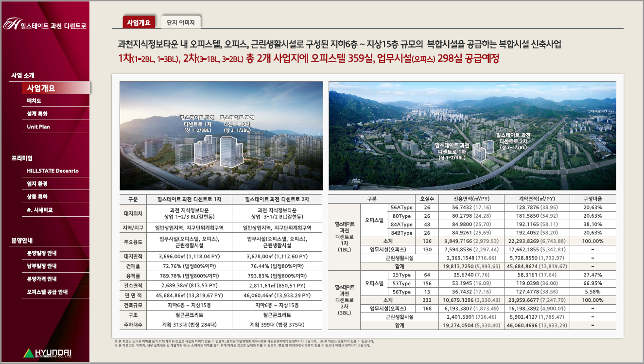The height and width of the screenshot is (364, 644).
Task: Click the 사업 소개 section heading
Action: coord(23,75)
